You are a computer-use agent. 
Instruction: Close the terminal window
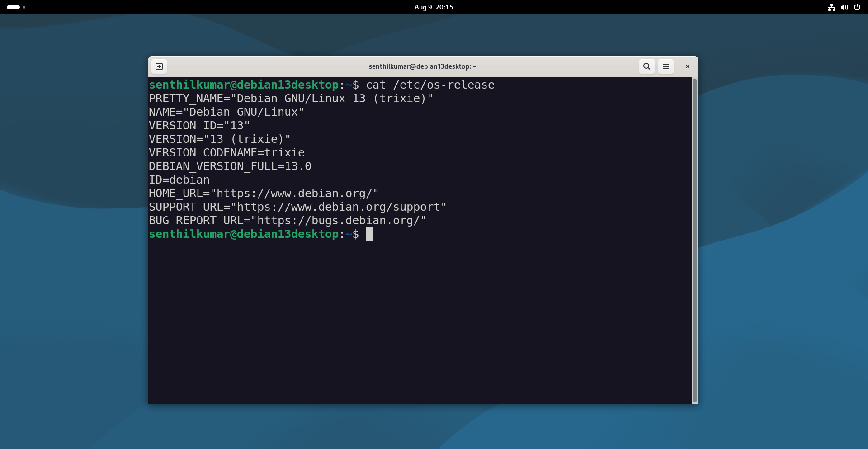click(x=687, y=66)
